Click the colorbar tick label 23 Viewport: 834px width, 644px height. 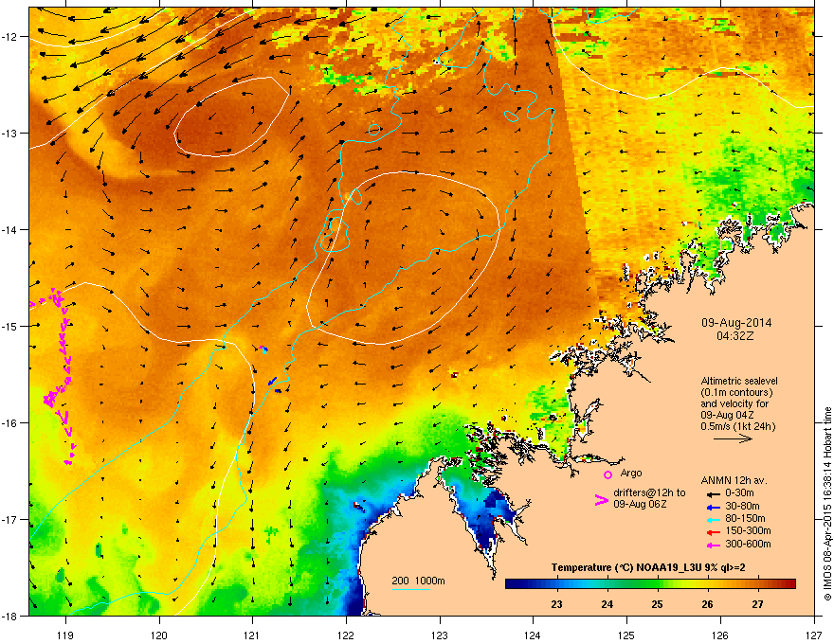[557, 604]
